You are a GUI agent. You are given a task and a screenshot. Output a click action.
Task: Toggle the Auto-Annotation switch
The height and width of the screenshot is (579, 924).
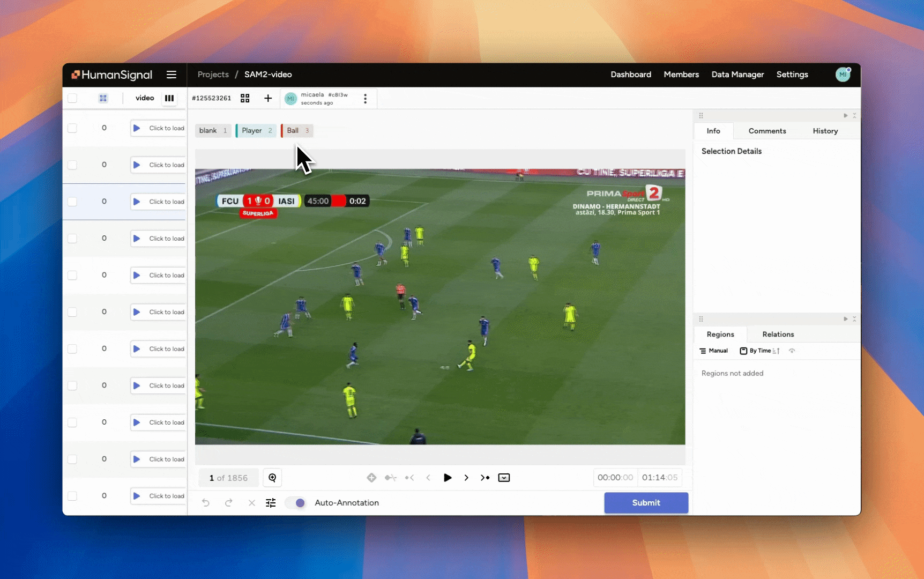[x=296, y=503]
